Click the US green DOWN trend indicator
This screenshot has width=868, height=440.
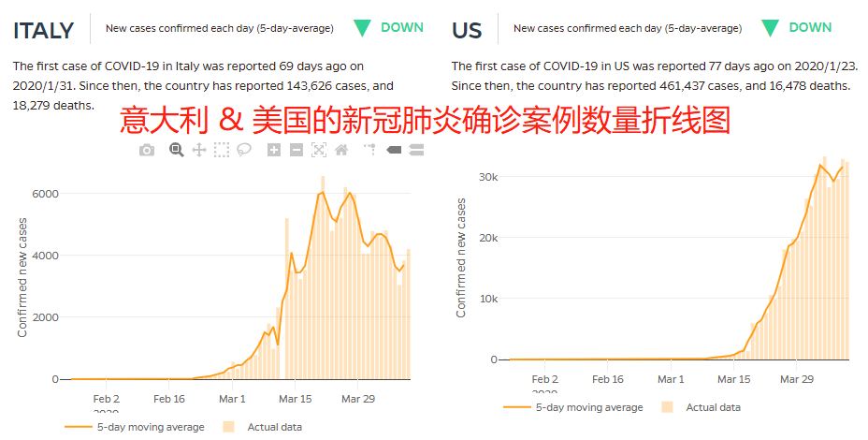pyautogui.click(x=796, y=28)
